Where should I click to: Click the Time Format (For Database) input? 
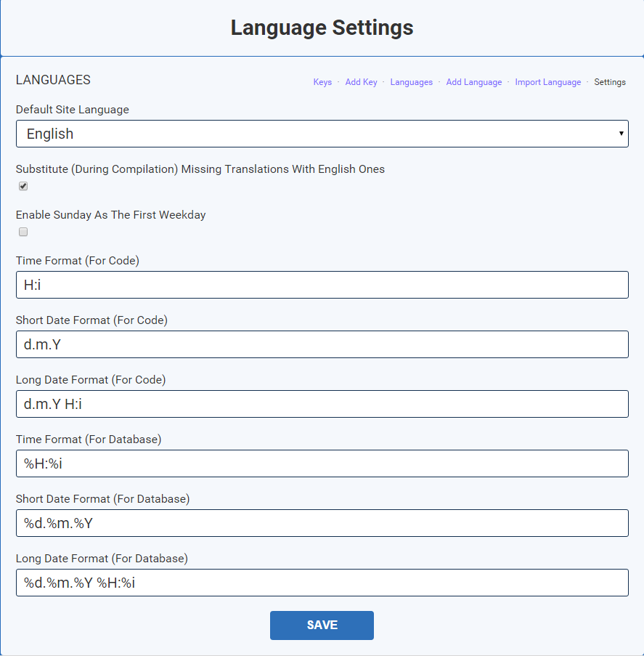(x=322, y=463)
